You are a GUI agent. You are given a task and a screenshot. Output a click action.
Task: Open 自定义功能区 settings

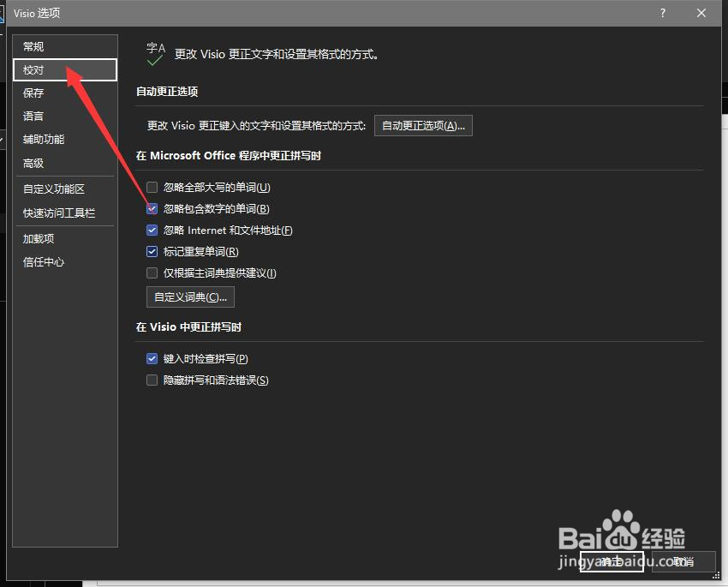tap(65, 189)
